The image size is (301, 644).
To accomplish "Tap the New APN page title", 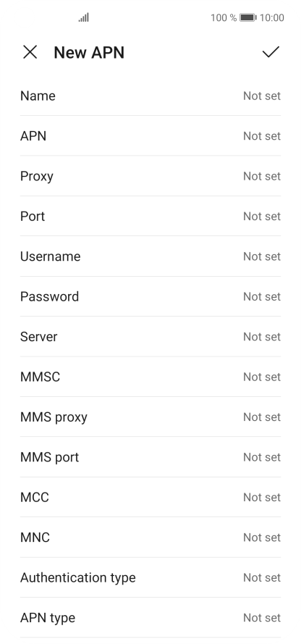I will (x=89, y=53).
